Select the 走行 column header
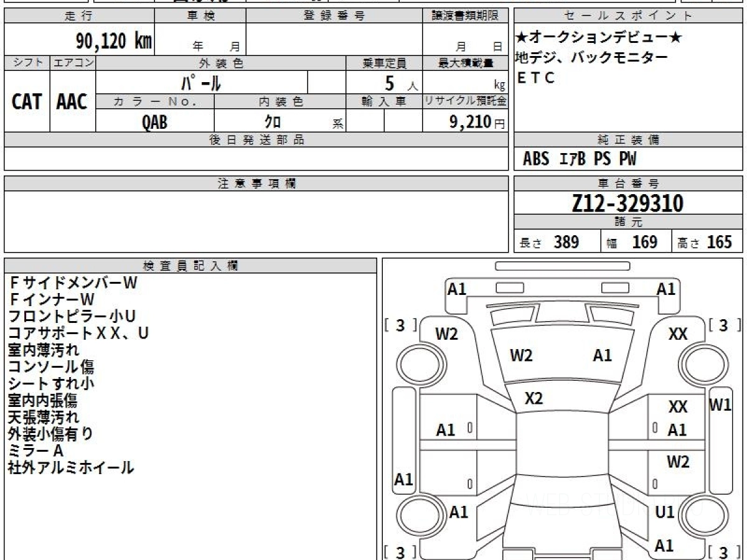This screenshot has height=560, width=747. [78, 16]
